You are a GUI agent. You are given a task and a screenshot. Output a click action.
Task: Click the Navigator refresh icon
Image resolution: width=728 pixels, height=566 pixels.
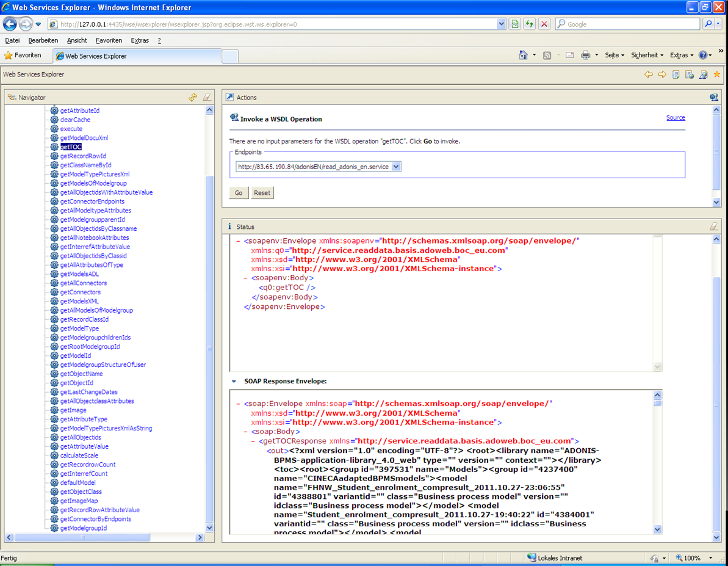point(193,97)
